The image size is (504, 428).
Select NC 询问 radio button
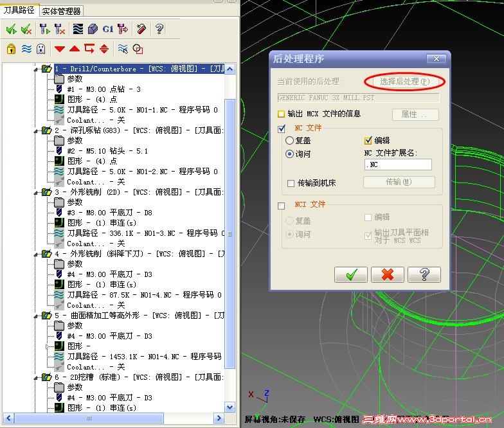[x=289, y=154]
